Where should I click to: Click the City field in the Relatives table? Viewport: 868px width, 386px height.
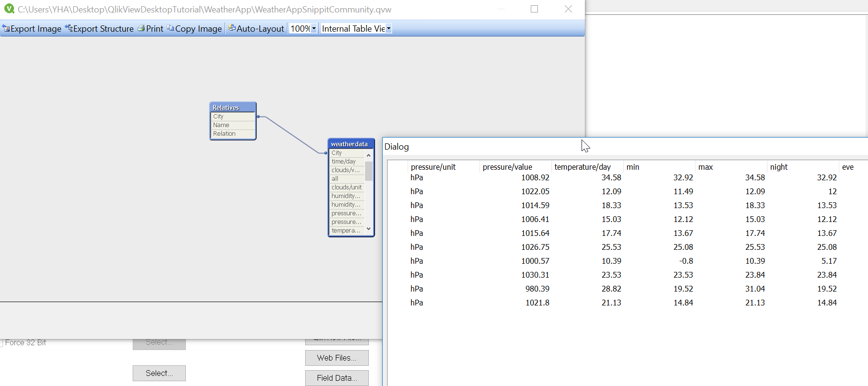233,117
